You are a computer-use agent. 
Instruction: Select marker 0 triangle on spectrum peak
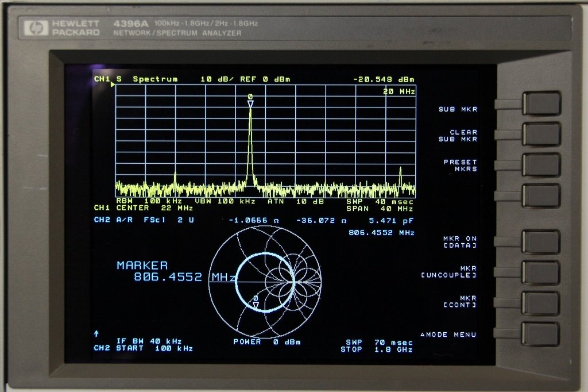250,103
